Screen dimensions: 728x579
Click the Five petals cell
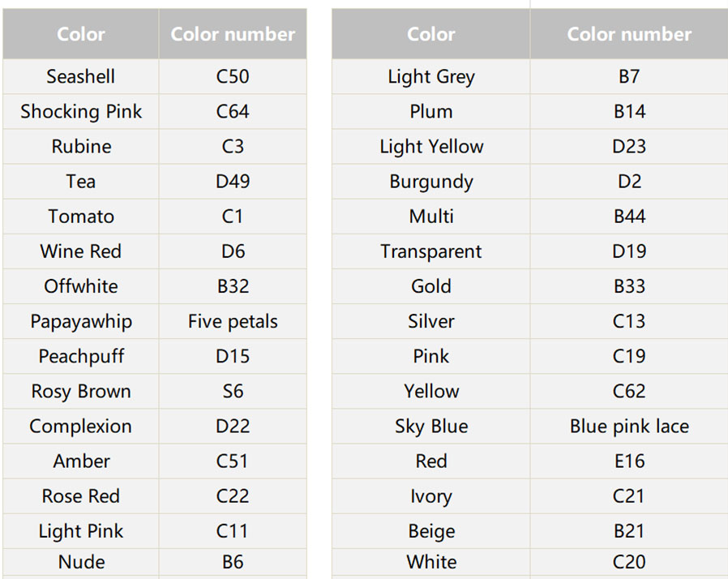pyautogui.click(x=233, y=321)
